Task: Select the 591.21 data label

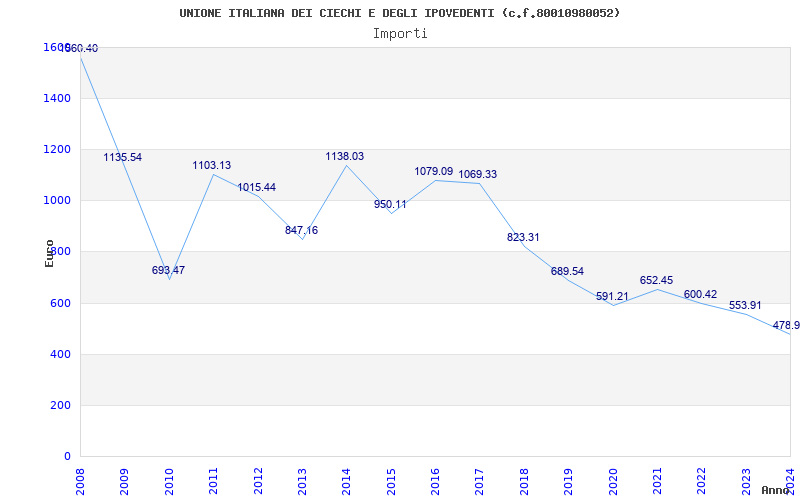Action: pos(612,296)
